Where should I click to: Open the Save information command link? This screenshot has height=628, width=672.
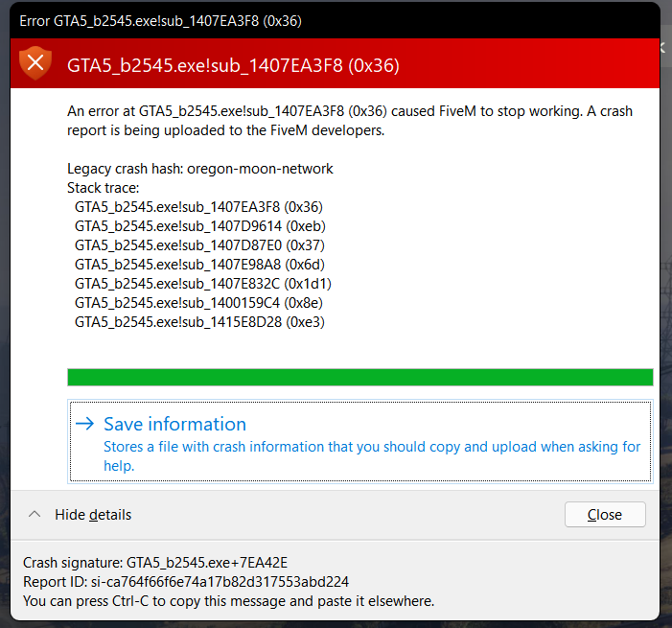(x=360, y=442)
